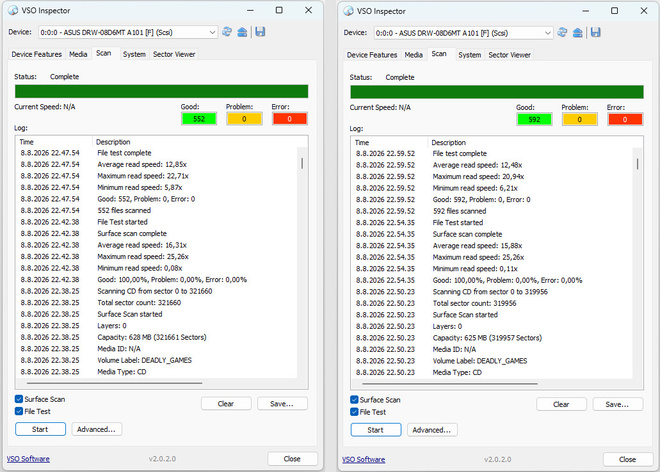Toggle File Test checkbox in left window
The height and width of the screenshot is (472, 660).
coord(19,411)
